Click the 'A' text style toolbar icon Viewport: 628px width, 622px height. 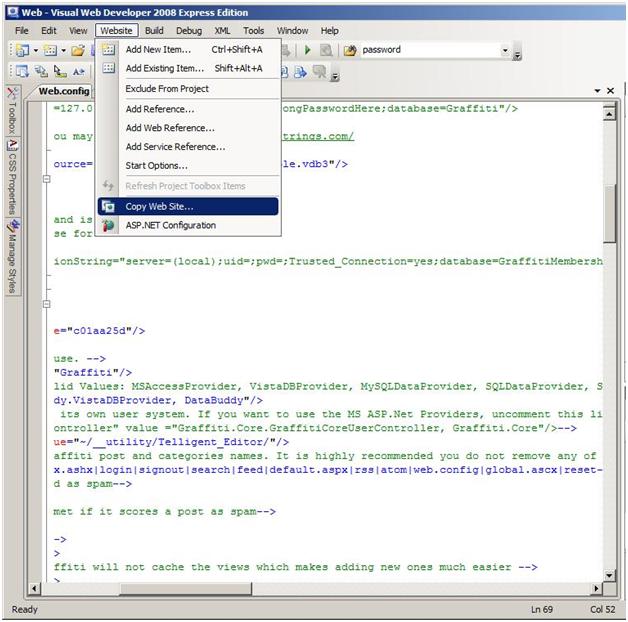pos(78,72)
